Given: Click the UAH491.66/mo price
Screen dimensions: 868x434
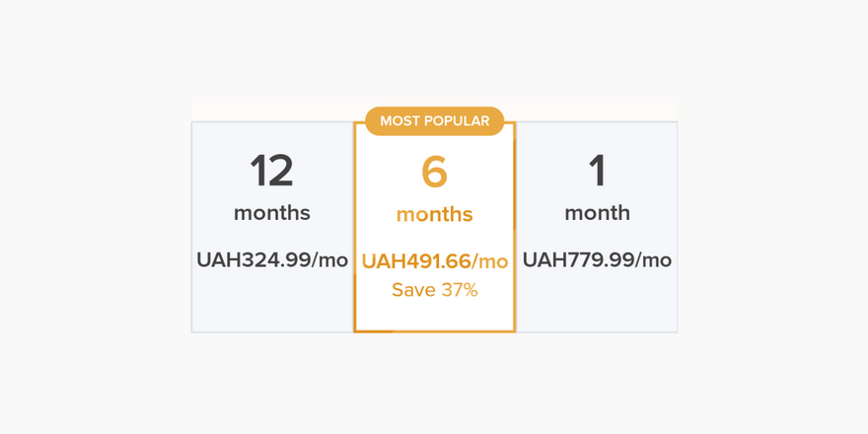Looking at the screenshot, I should pyautogui.click(x=435, y=261).
